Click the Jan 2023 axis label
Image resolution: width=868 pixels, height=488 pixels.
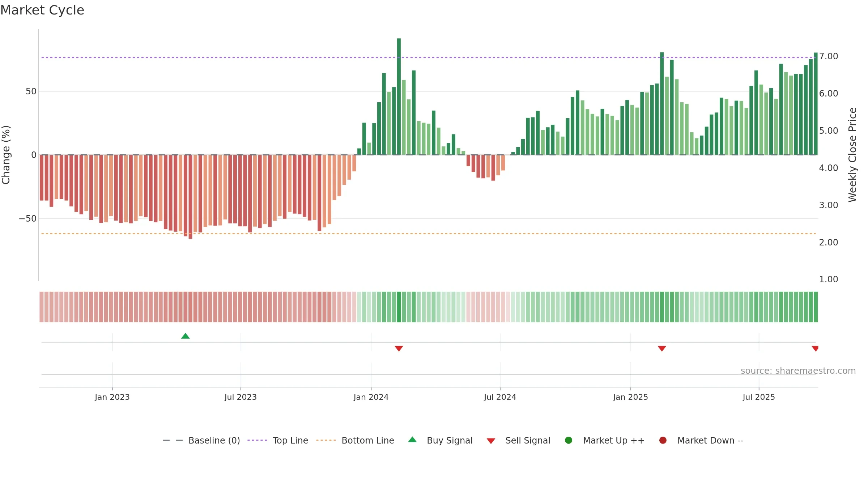tap(112, 397)
